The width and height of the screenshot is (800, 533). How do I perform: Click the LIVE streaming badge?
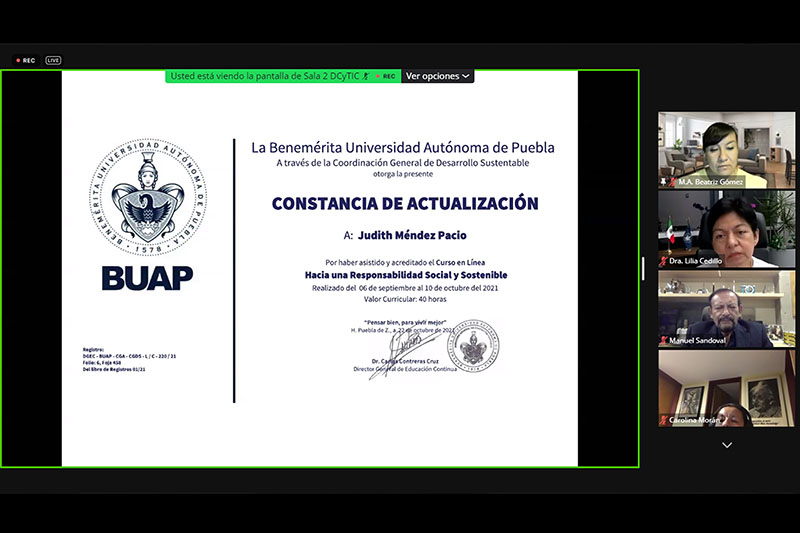coord(53,60)
